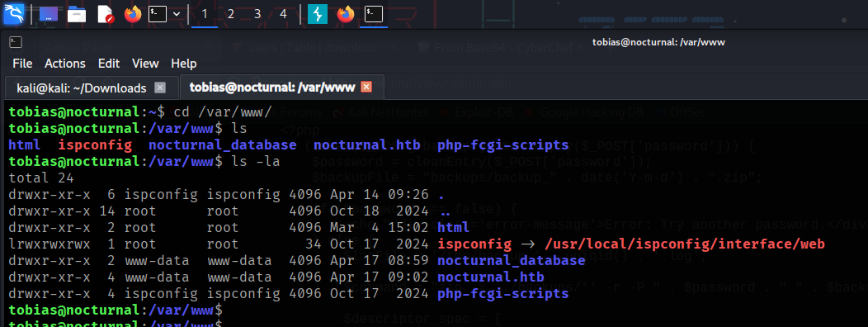Open the Help menu
This screenshot has width=868, height=327.
184,64
